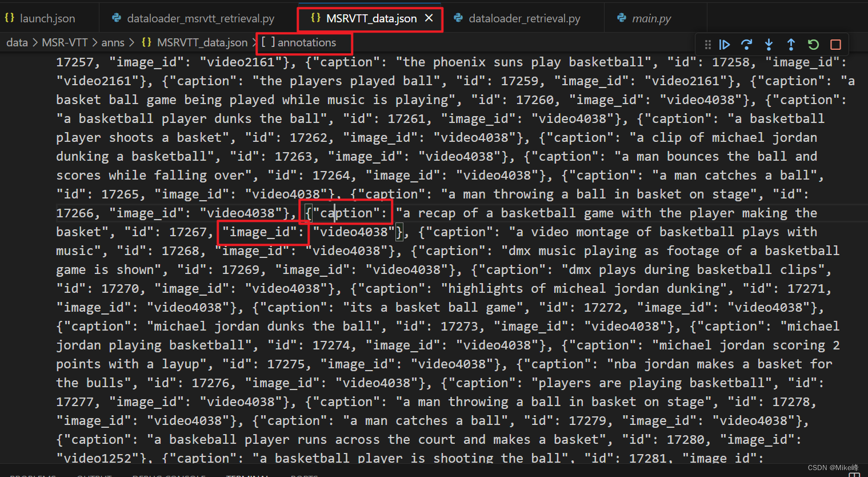Click the id value 17280

(685, 439)
